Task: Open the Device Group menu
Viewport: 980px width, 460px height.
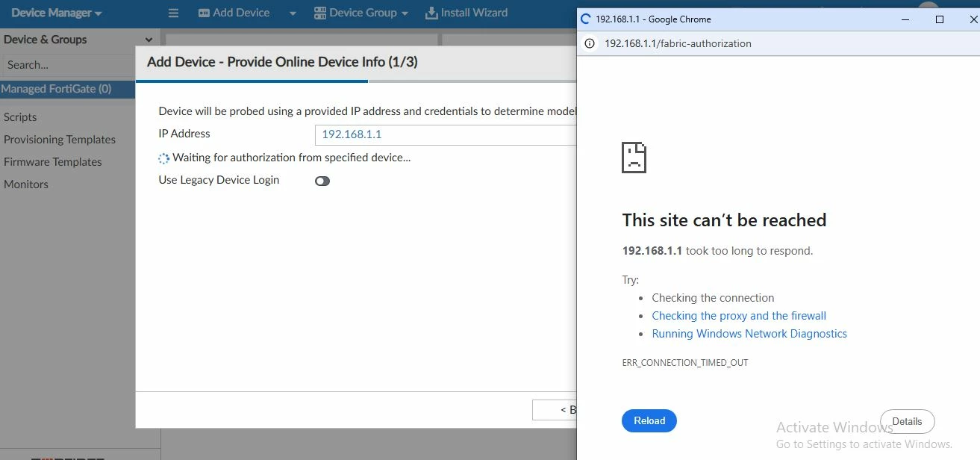Action: click(361, 13)
